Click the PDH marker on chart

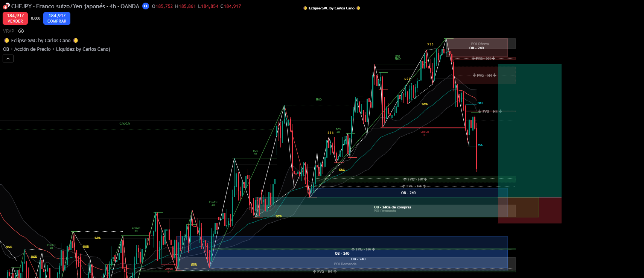pyautogui.click(x=480, y=103)
